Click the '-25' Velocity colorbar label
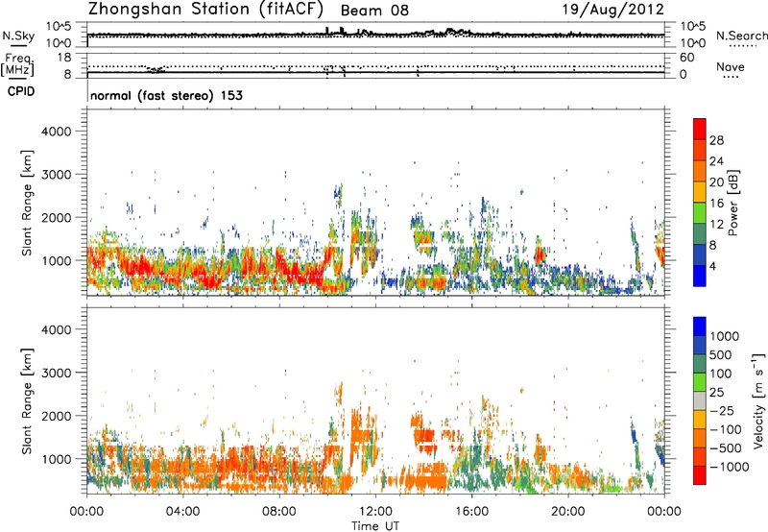 pyautogui.click(x=722, y=411)
